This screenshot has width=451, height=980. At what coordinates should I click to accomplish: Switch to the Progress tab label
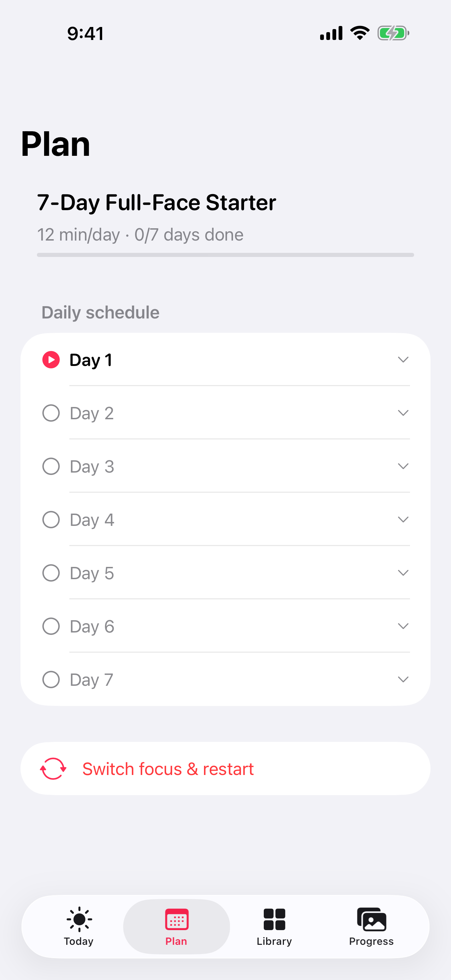(x=371, y=941)
